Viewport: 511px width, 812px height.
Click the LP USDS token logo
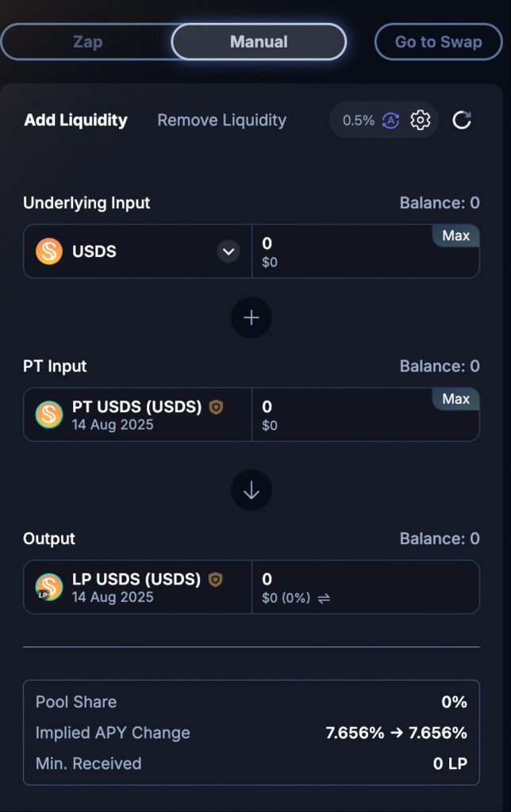tap(49, 587)
